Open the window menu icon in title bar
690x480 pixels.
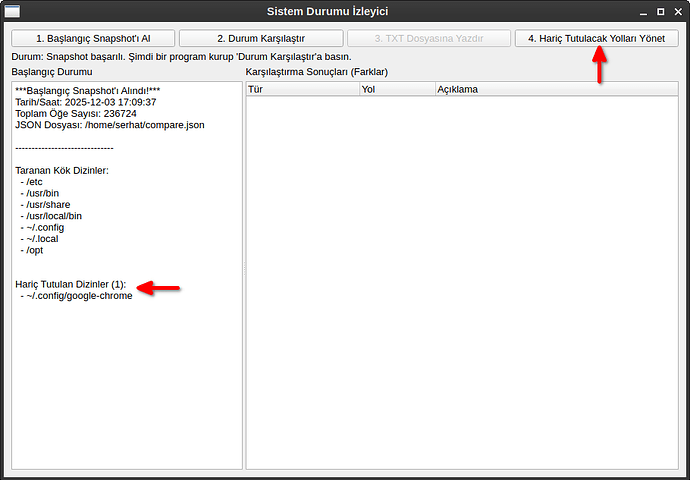point(12,12)
